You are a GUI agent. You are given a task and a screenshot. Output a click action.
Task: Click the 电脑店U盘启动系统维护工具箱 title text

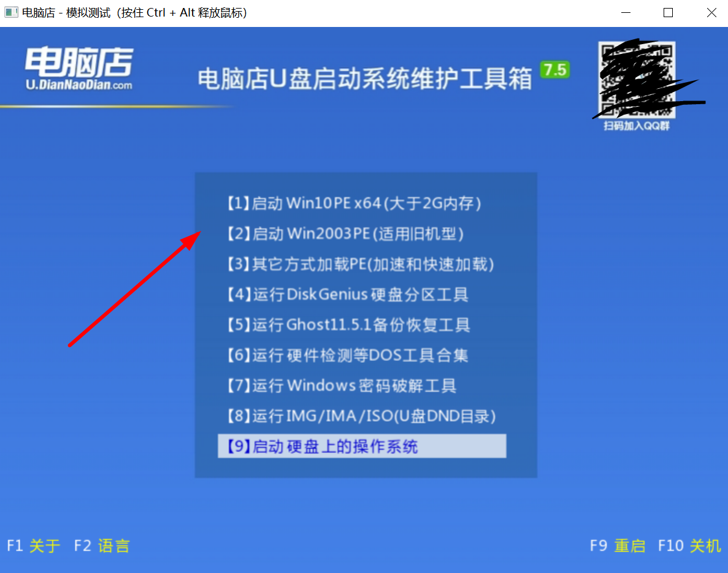tap(365, 78)
